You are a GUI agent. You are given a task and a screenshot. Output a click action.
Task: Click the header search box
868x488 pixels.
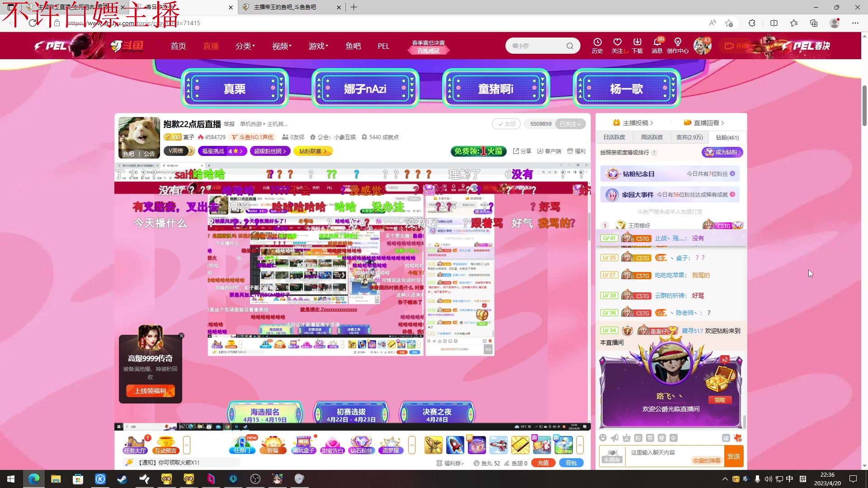pos(542,46)
